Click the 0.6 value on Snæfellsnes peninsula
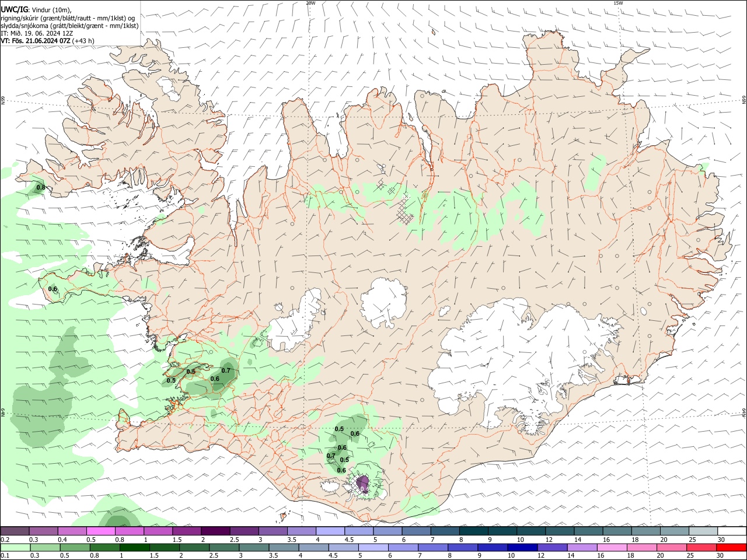Image resolution: width=747 pixels, height=560 pixels. [x=53, y=289]
